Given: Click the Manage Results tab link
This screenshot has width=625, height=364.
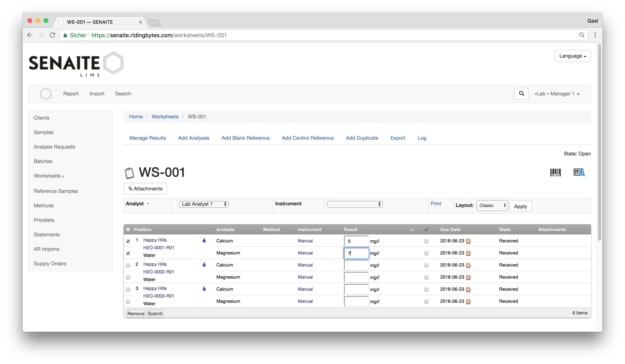Looking at the screenshot, I should click(x=147, y=138).
